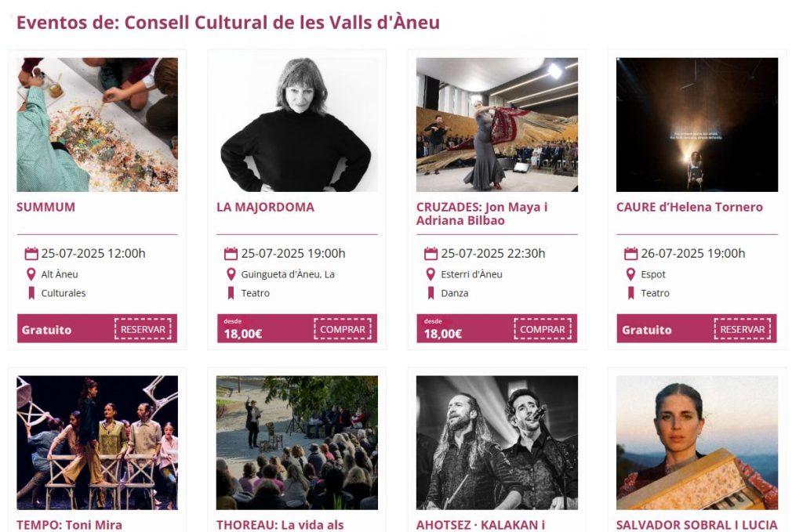Click location pin beside Espot

pyautogui.click(x=631, y=274)
